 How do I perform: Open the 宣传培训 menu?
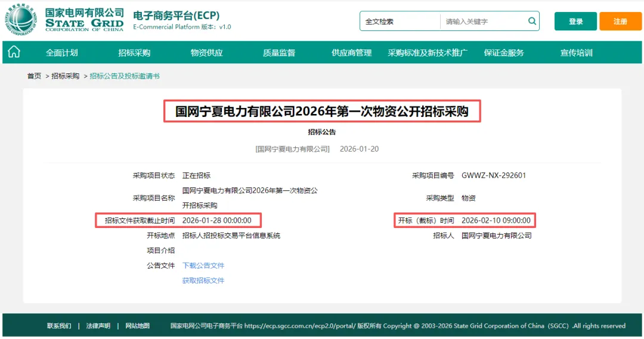577,53
